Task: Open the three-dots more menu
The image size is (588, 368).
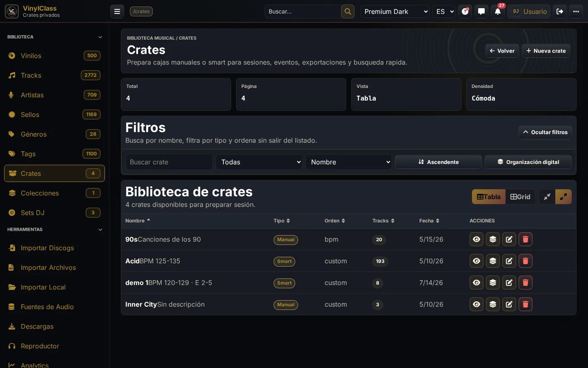Action: click(x=576, y=11)
